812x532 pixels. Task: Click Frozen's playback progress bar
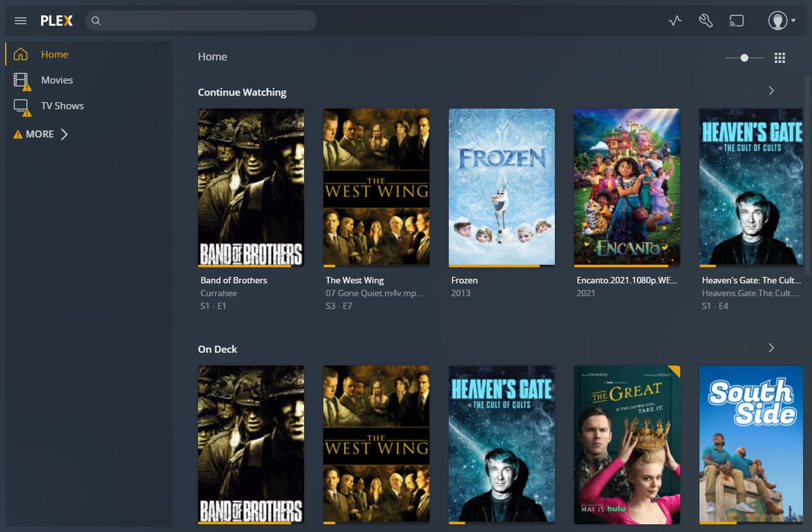coord(501,265)
